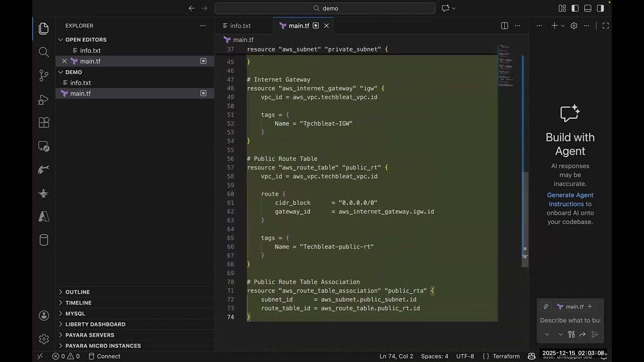The width and height of the screenshot is (644, 362).
Task: Attach context with the paperclip icon
Action: pos(545,307)
